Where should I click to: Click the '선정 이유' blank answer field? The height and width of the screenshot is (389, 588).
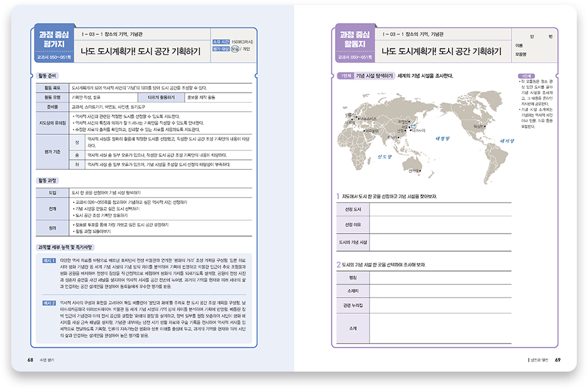(440, 225)
